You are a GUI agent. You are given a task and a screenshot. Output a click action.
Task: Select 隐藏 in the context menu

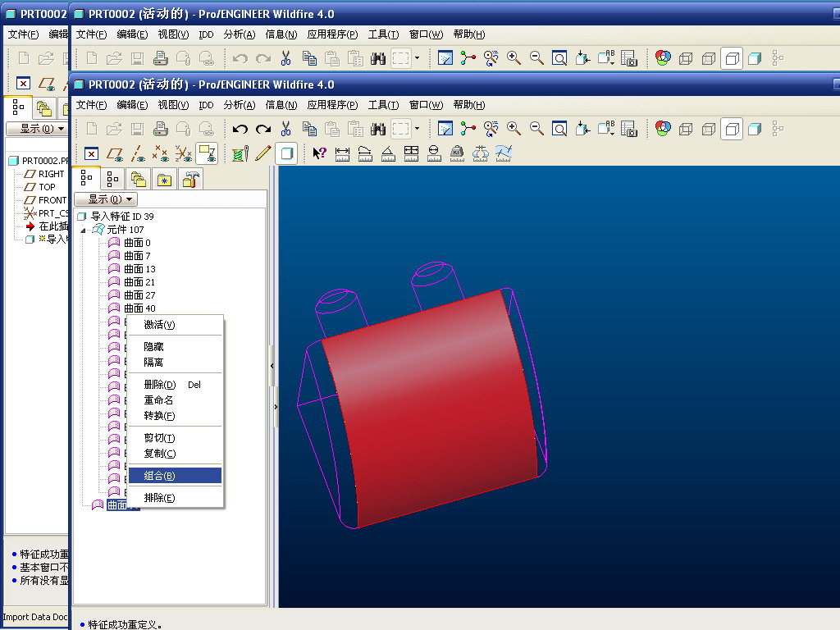(x=175, y=347)
